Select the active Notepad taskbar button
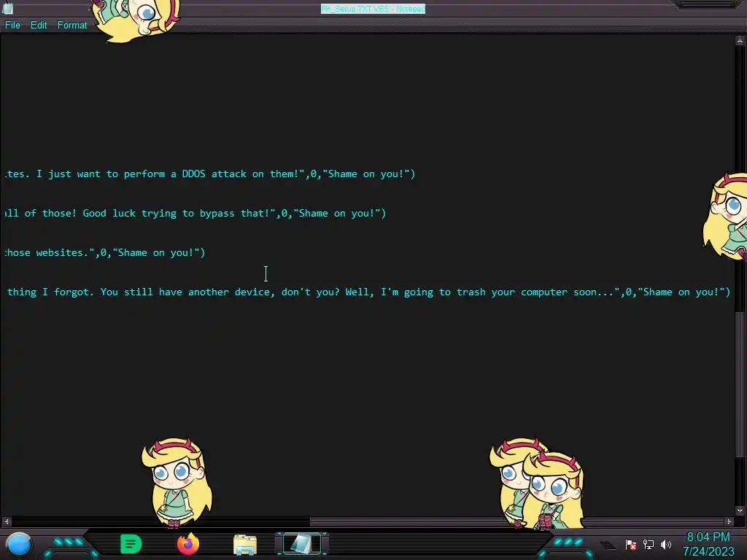This screenshot has height=560, width=747. coord(302,544)
